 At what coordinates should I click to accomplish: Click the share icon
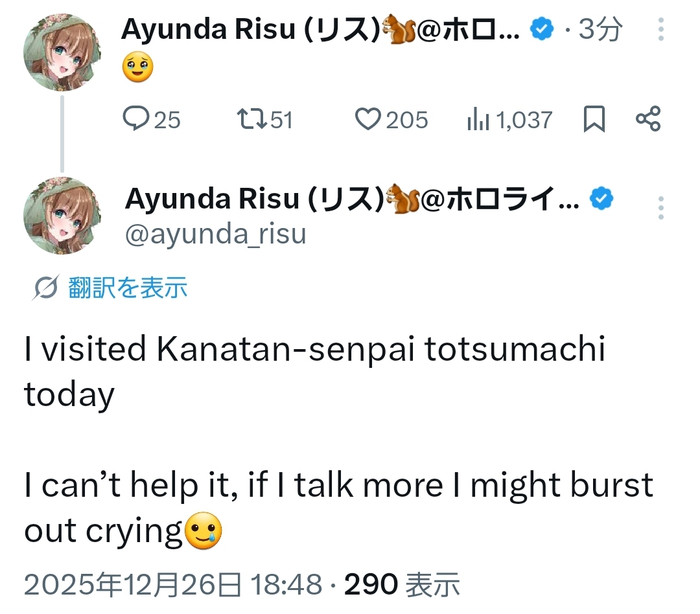(x=647, y=119)
